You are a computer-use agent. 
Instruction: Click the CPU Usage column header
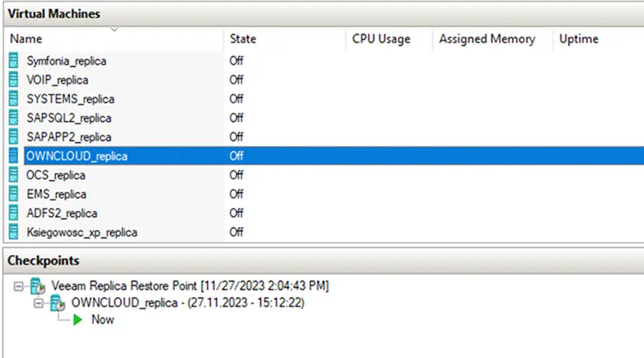tap(381, 39)
